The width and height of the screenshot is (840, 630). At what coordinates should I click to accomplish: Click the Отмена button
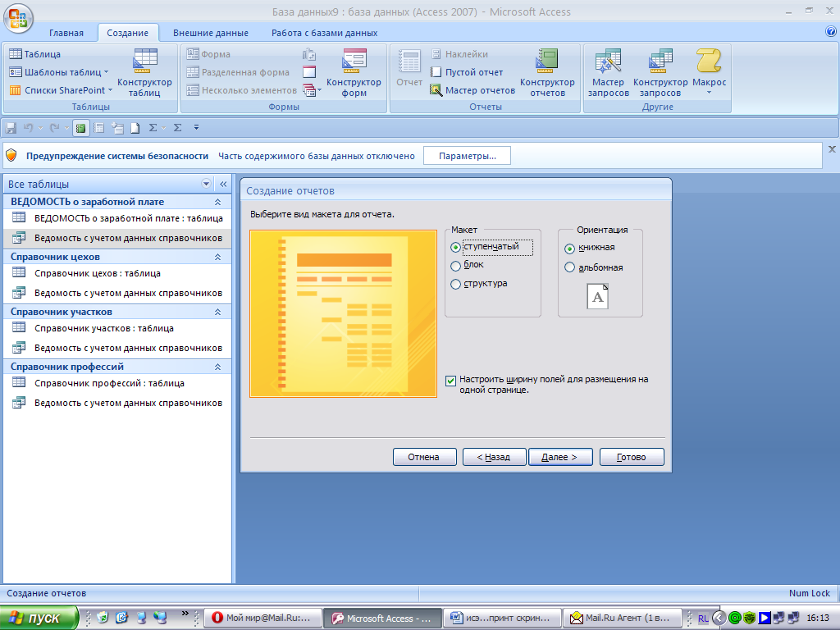click(x=424, y=457)
